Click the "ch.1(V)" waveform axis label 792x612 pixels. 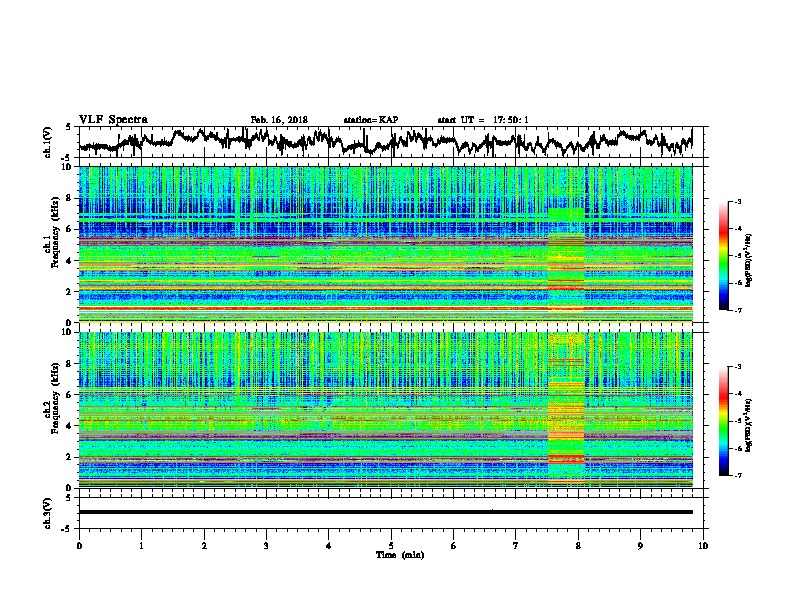point(48,142)
